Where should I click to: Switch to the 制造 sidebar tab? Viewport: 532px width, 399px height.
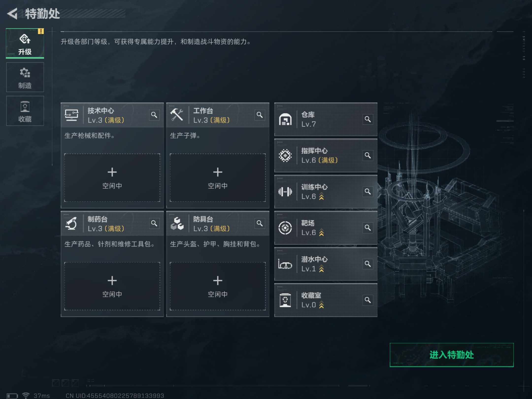(x=25, y=77)
